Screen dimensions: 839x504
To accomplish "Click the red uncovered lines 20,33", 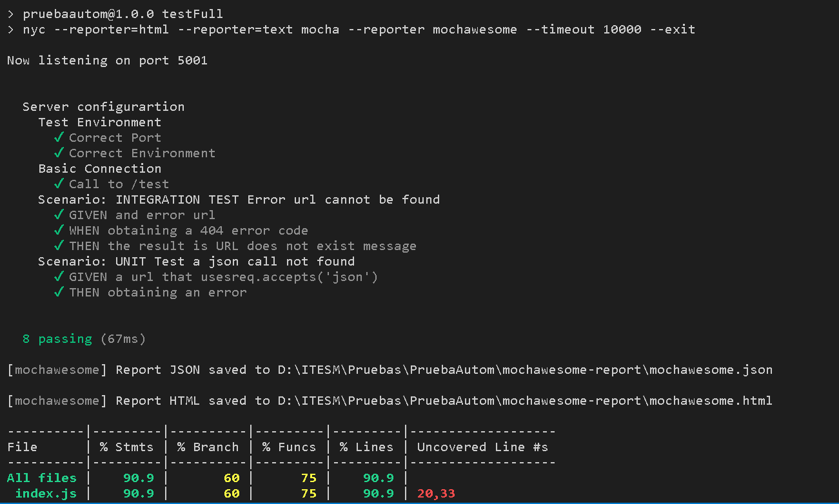I will (x=436, y=493).
